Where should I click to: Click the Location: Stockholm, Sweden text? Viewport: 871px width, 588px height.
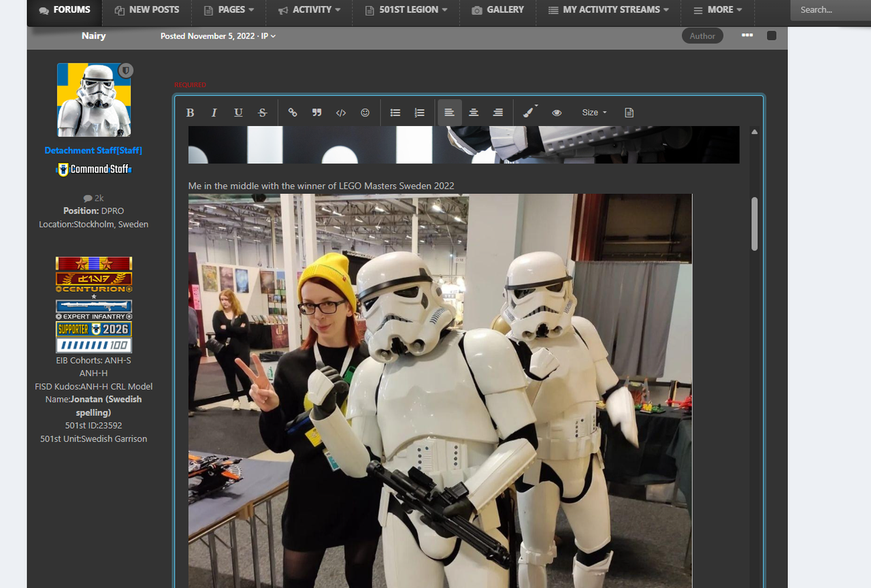pyautogui.click(x=94, y=224)
